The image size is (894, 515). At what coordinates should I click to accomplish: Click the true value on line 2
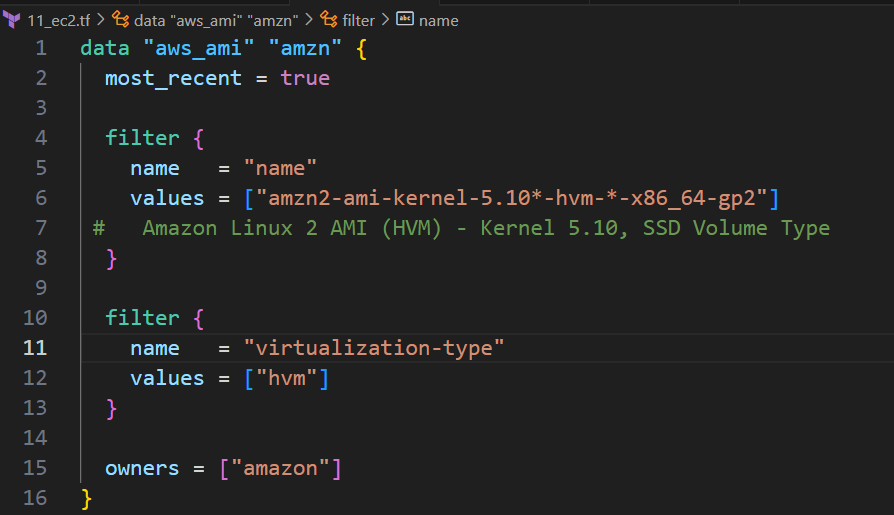305,78
